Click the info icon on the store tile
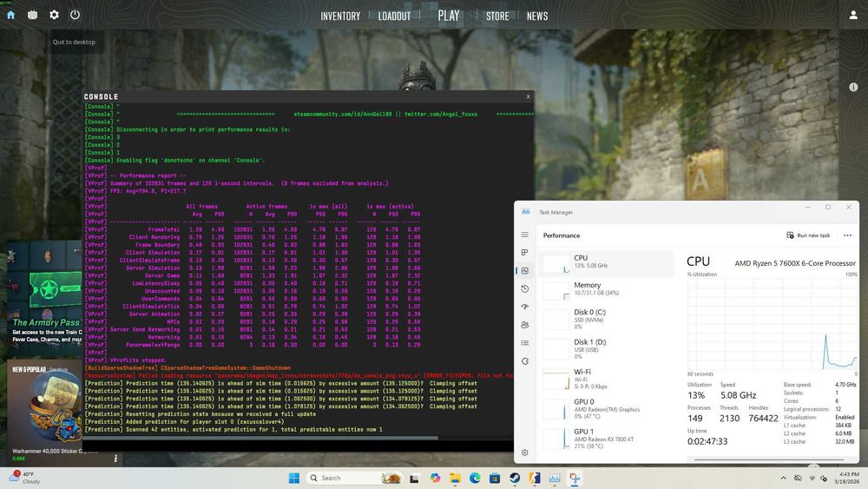Screen dimensions: 868x489 click(115, 459)
